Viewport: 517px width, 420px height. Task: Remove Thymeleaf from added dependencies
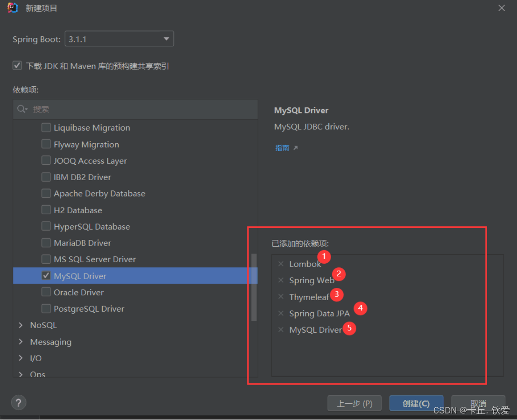pos(281,296)
